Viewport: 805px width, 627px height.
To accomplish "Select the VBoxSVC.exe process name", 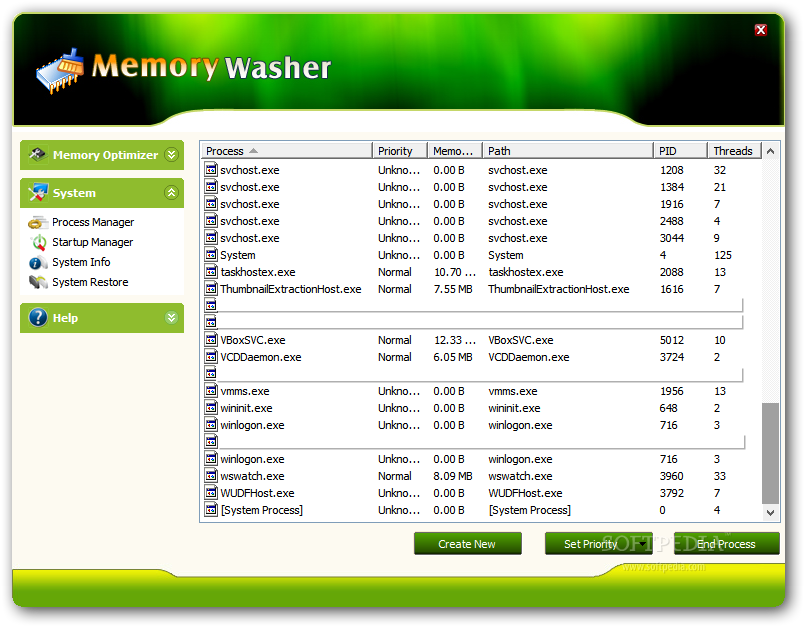I will pos(253,339).
